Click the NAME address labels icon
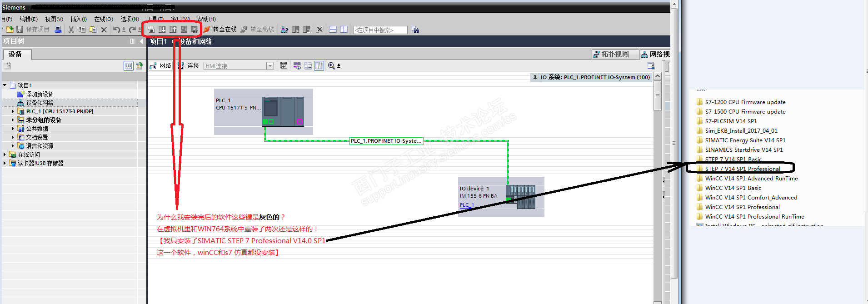 (x=284, y=66)
